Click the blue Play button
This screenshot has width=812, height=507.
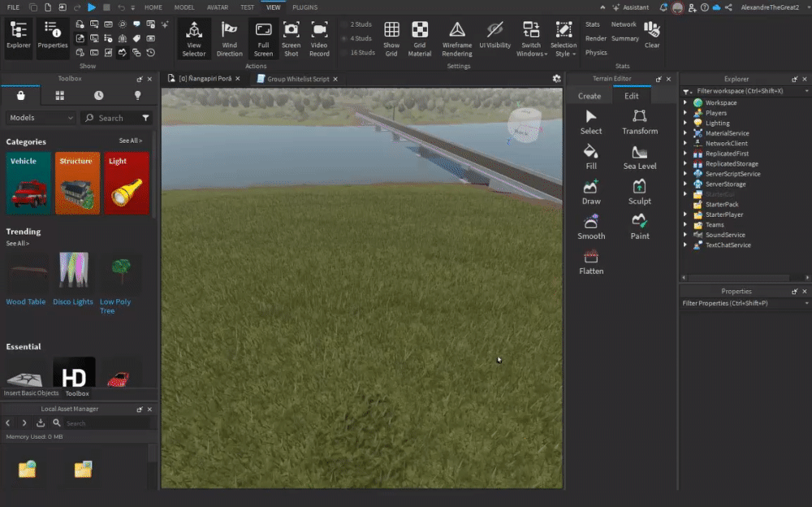[x=92, y=7]
